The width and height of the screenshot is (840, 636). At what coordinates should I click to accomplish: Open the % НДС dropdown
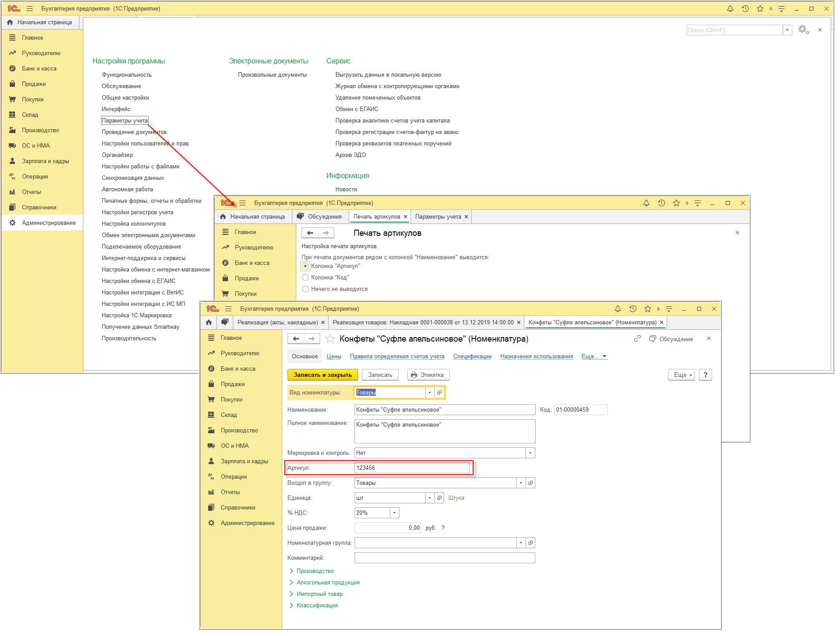(x=395, y=513)
